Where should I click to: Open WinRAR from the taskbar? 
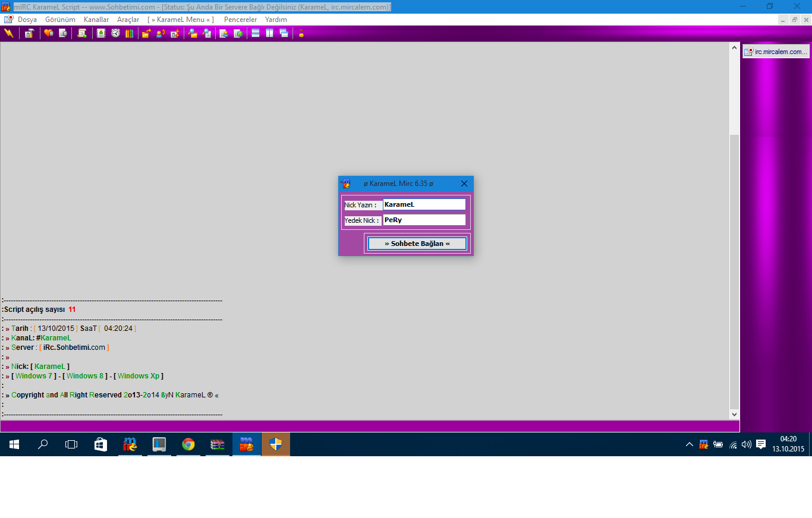tap(218, 444)
